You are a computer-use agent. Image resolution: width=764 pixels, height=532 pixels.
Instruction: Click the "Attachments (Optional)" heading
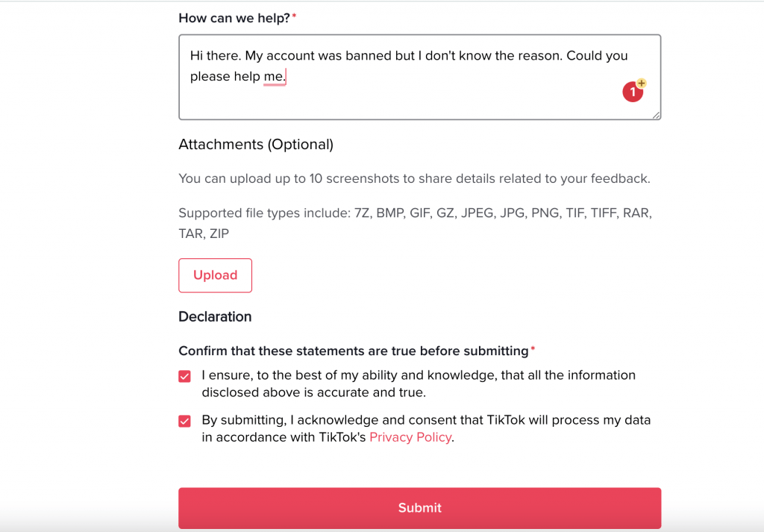[x=256, y=145]
